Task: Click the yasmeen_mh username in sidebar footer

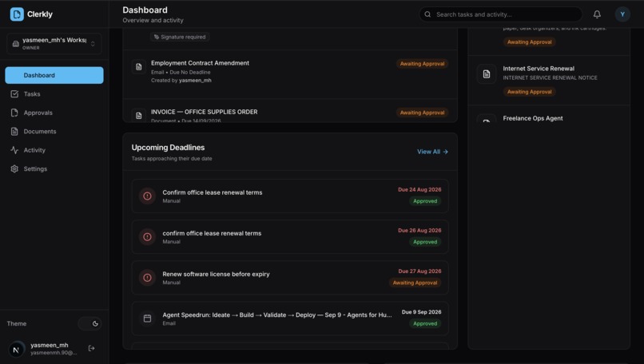Action: click(x=50, y=345)
